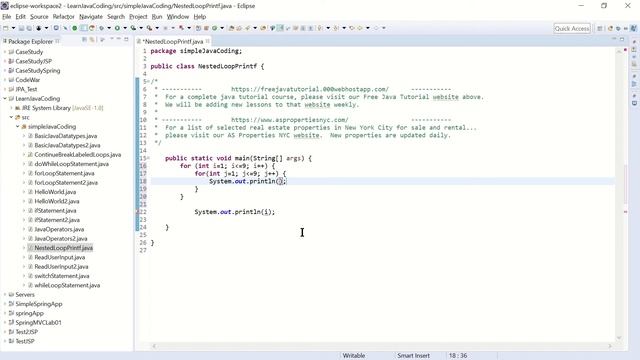Click the aspropertiesnyc.com URL in comment

289,120
